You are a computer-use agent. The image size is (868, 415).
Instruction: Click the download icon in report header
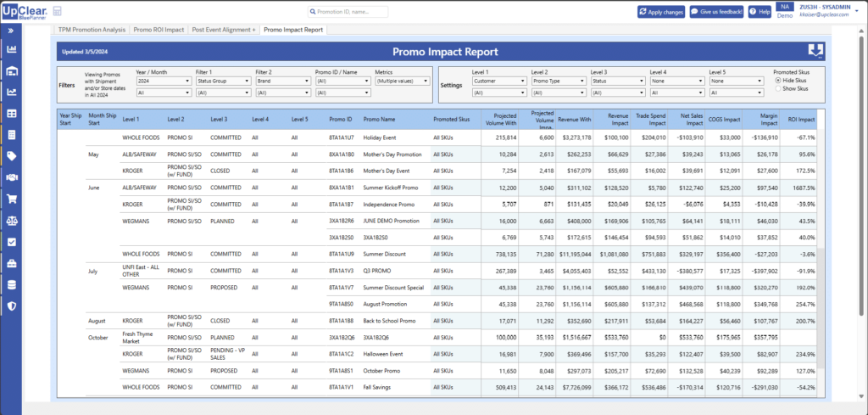815,52
